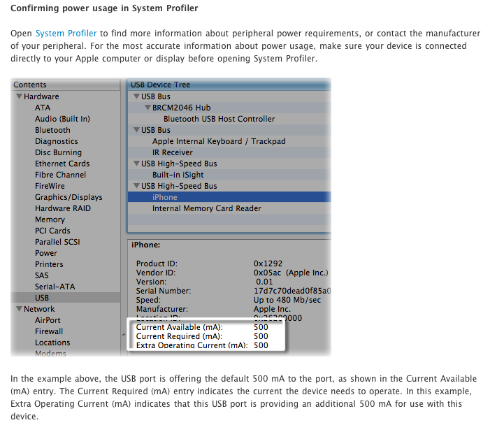Select SAS in the Hardware list
The height and width of the screenshot is (425, 504).
[42, 275]
